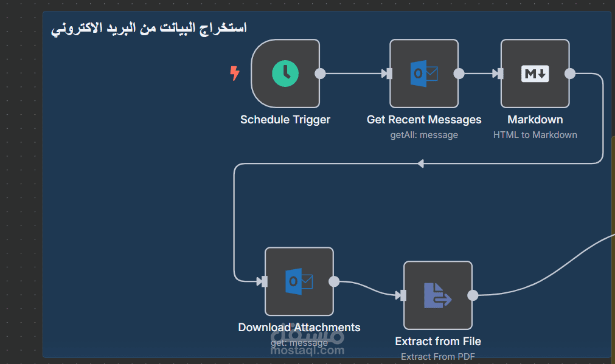Viewport: 615px width, 364px height.
Task: Click the orange lightning bolt trigger indicator
Action: click(234, 74)
